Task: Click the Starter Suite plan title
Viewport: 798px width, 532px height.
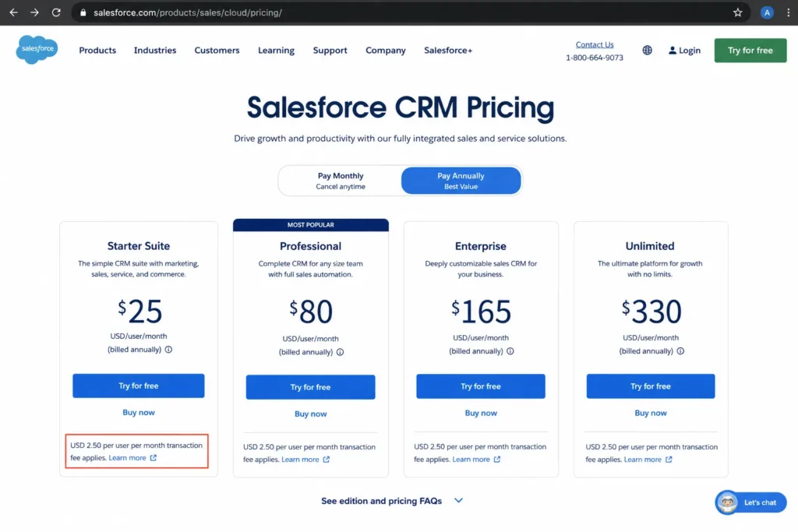Action: coord(139,246)
